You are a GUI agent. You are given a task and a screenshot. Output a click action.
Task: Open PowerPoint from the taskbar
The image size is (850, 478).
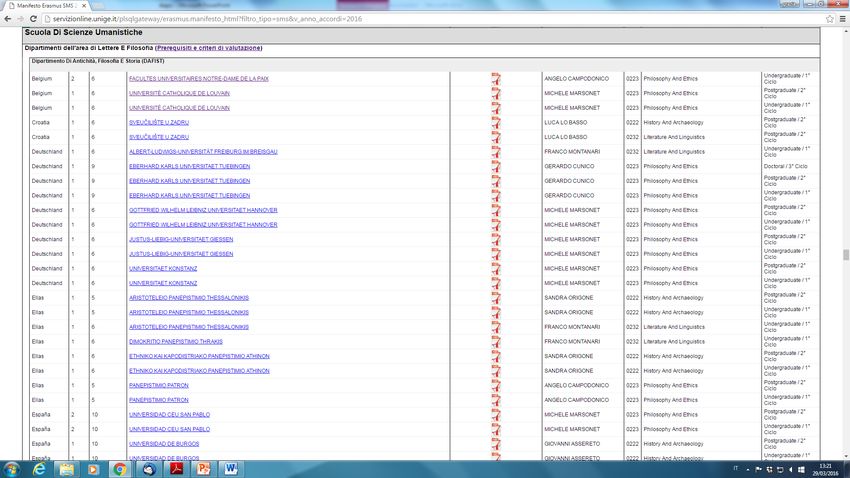201,467
